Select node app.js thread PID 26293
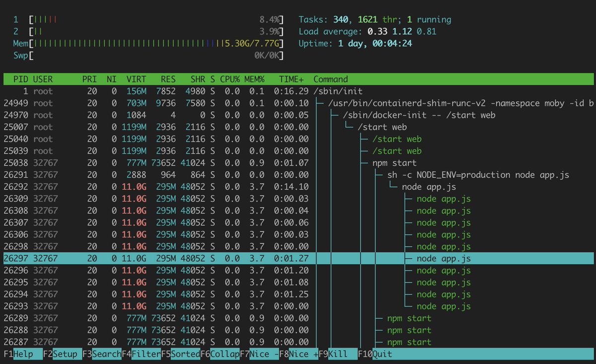The height and width of the screenshot is (364, 596). (x=298, y=306)
